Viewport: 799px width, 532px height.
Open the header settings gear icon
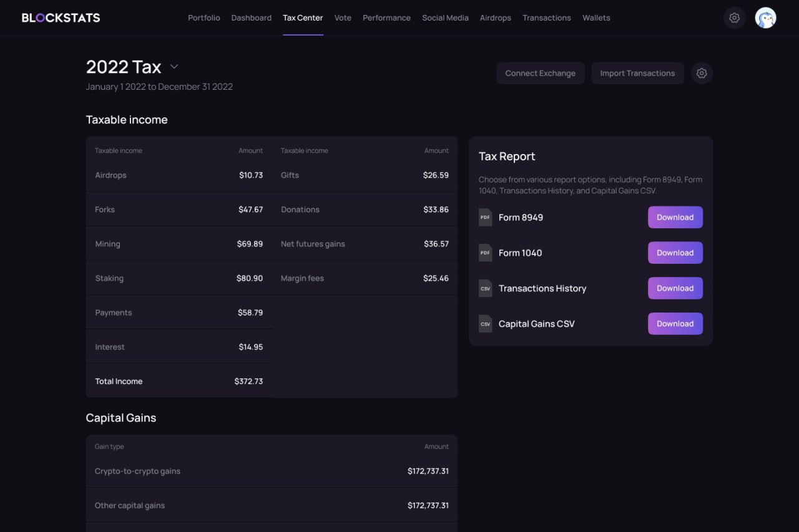coord(735,18)
